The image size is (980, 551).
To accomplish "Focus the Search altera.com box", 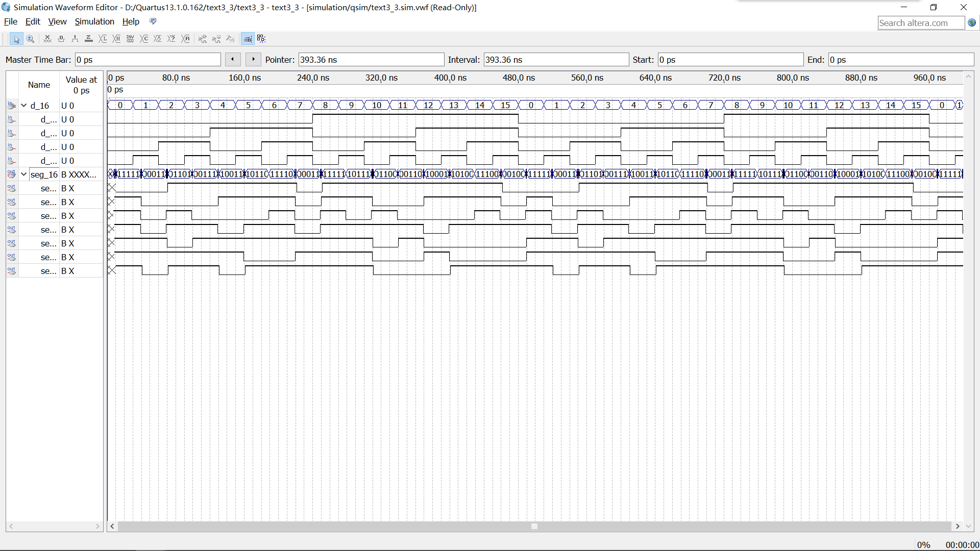I will [x=921, y=23].
